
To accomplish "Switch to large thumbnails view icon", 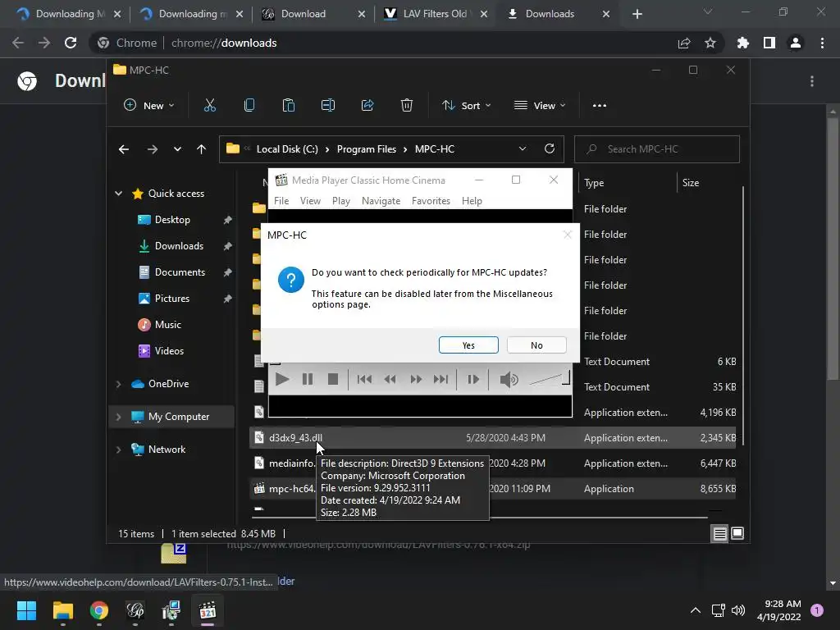I will pos(737,533).
